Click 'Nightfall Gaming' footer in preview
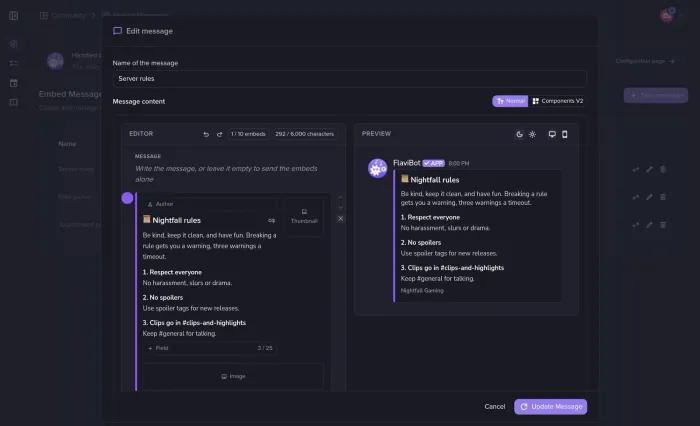This screenshot has height=426, width=700. pyautogui.click(x=422, y=290)
